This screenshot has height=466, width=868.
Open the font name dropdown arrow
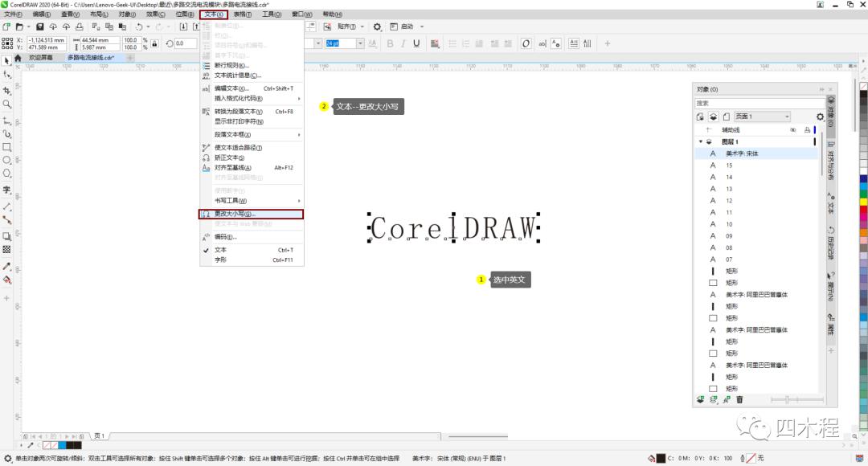[317, 43]
